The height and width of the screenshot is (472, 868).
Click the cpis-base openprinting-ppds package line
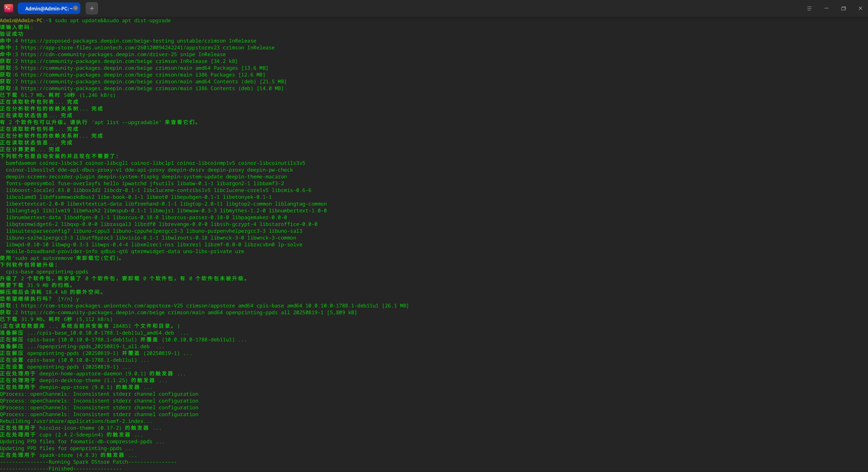tap(47, 272)
